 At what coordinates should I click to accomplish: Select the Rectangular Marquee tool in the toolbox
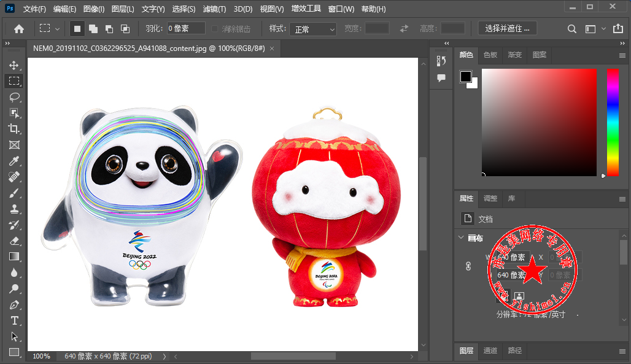pos(14,81)
